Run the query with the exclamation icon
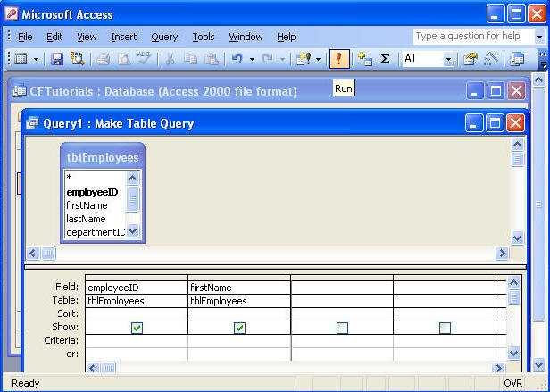This screenshot has width=550, height=392. [x=339, y=59]
